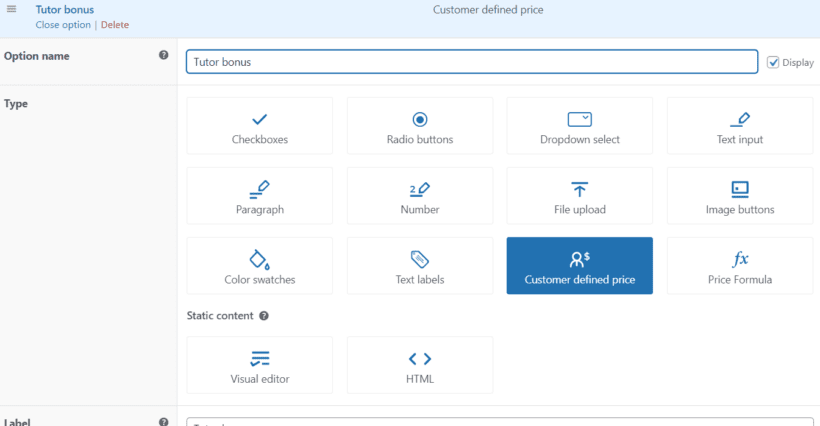Select the Checkboxes option type
This screenshot has width=820, height=426.
pyautogui.click(x=259, y=125)
